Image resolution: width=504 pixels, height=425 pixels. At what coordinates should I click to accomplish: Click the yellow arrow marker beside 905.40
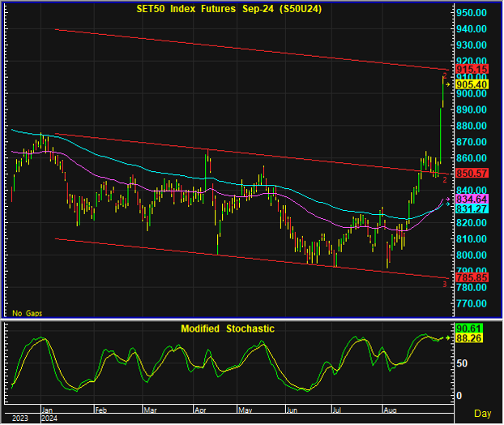[448, 84]
